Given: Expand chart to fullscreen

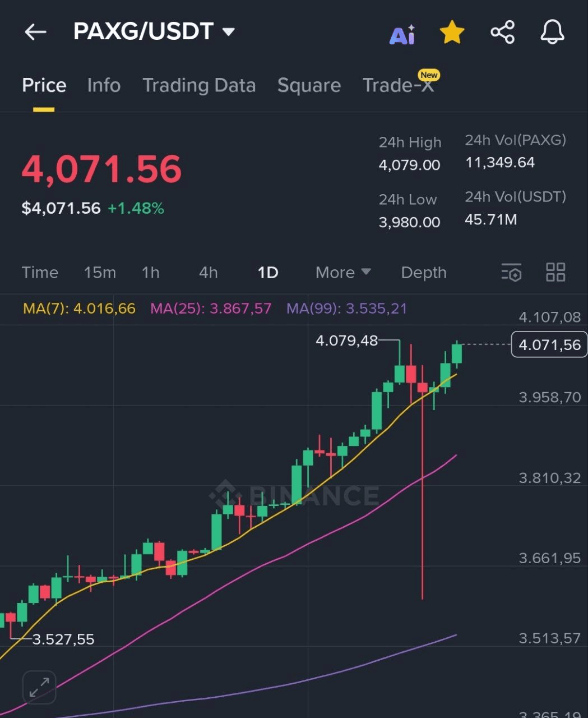Looking at the screenshot, I should click(x=39, y=687).
